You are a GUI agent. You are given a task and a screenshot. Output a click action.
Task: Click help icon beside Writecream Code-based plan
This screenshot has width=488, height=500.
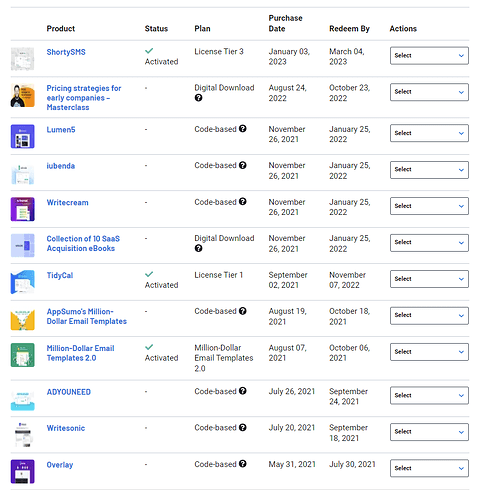[x=243, y=201]
